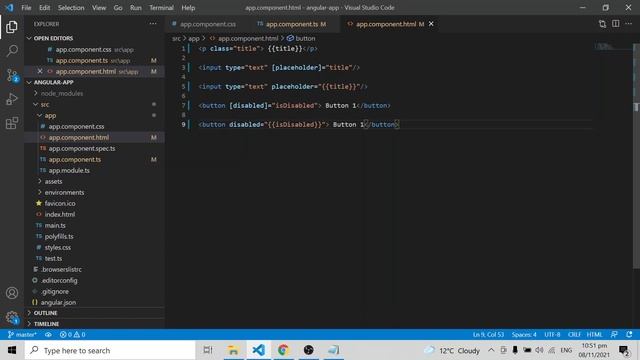Viewport: 640px width, 360px height.
Task: Click the src breadcrumb segment
Action: pos(176,38)
